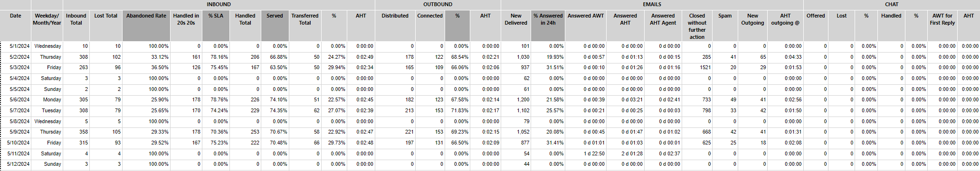Select Answered AHT 2 d 01:28 cell
The width and height of the screenshot is (980, 171).
point(625,154)
